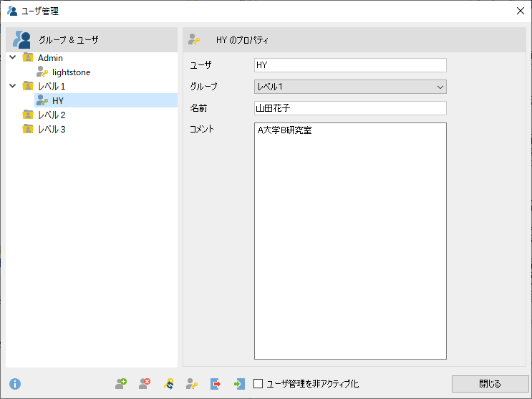Image resolution: width=532 pixels, height=399 pixels.
Task: Click the HY user key icon
Action: (x=42, y=100)
